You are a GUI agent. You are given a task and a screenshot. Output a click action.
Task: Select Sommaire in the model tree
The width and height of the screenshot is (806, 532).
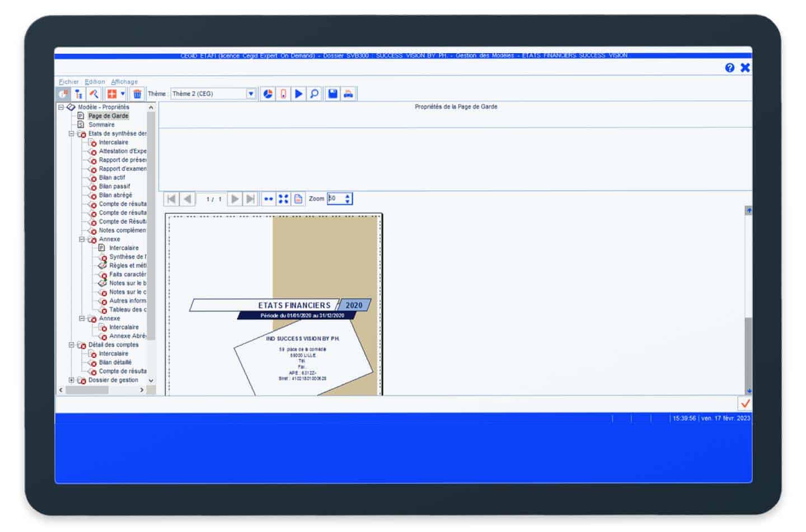point(101,125)
